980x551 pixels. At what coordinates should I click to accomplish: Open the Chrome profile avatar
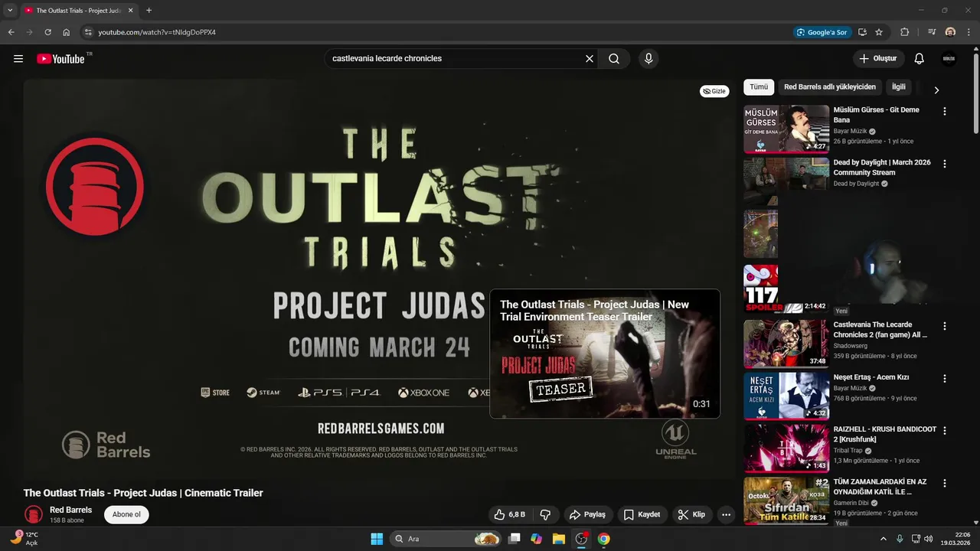tap(950, 32)
